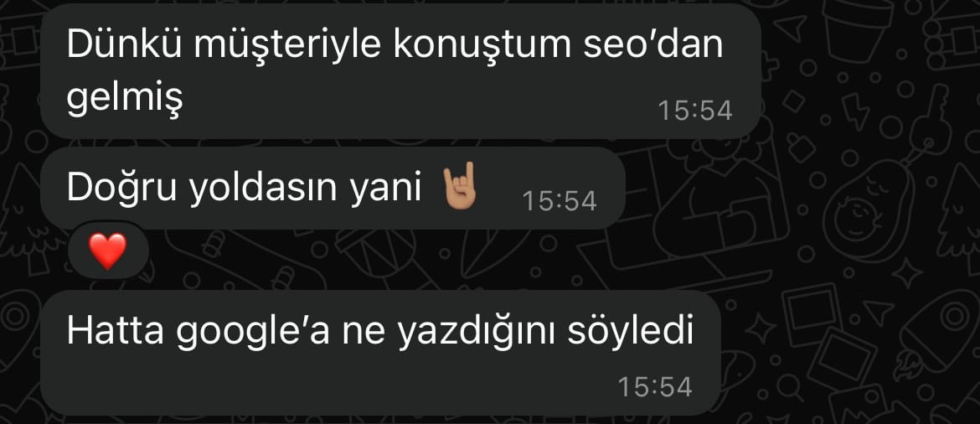Click the word "söyledi"
This screenshot has width=980, height=424.
point(631,332)
